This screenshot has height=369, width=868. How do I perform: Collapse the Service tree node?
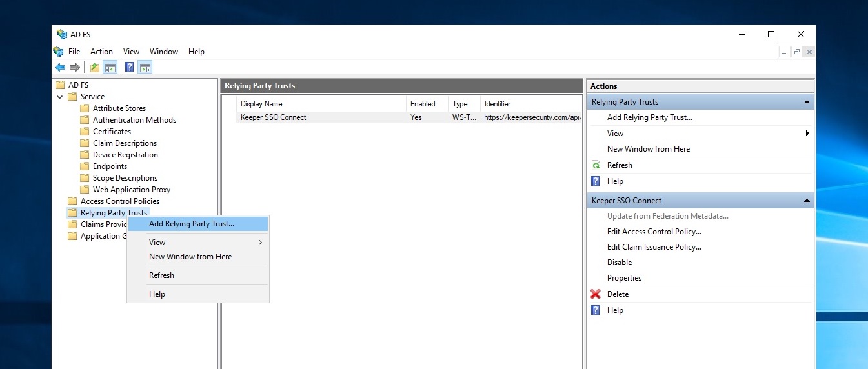[x=60, y=97]
